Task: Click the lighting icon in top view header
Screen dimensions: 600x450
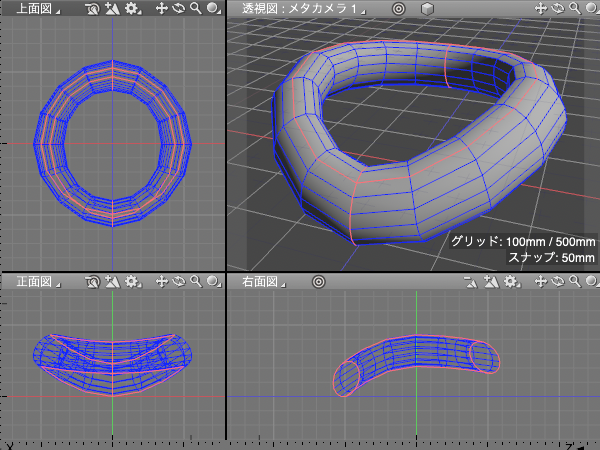Action: 112,8
